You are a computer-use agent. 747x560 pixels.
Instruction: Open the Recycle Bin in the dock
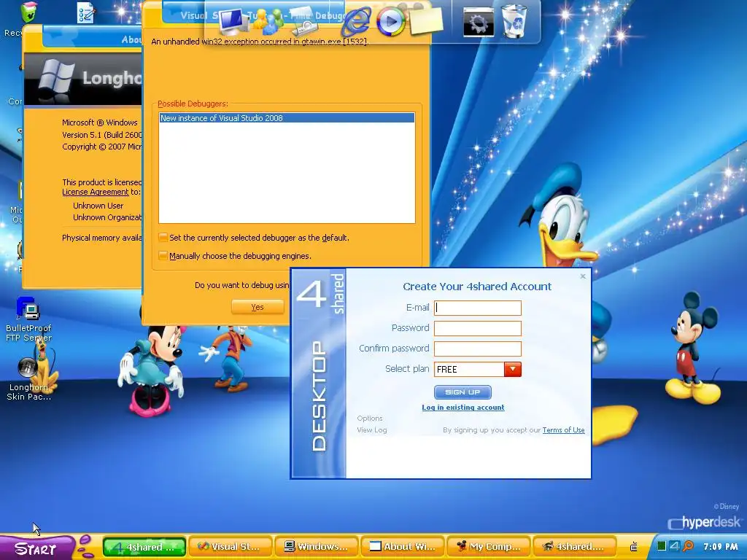(x=514, y=21)
